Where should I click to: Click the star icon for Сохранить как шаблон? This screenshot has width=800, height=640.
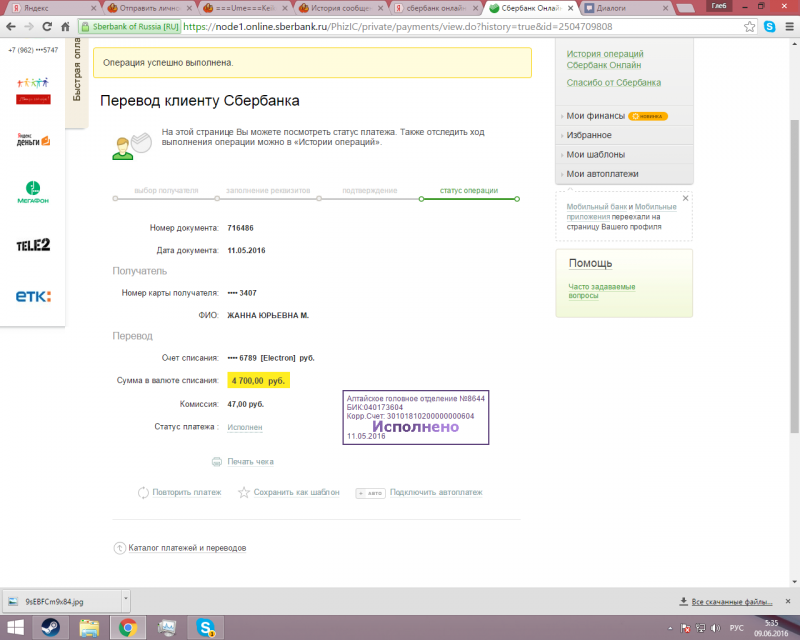pyautogui.click(x=244, y=493)
